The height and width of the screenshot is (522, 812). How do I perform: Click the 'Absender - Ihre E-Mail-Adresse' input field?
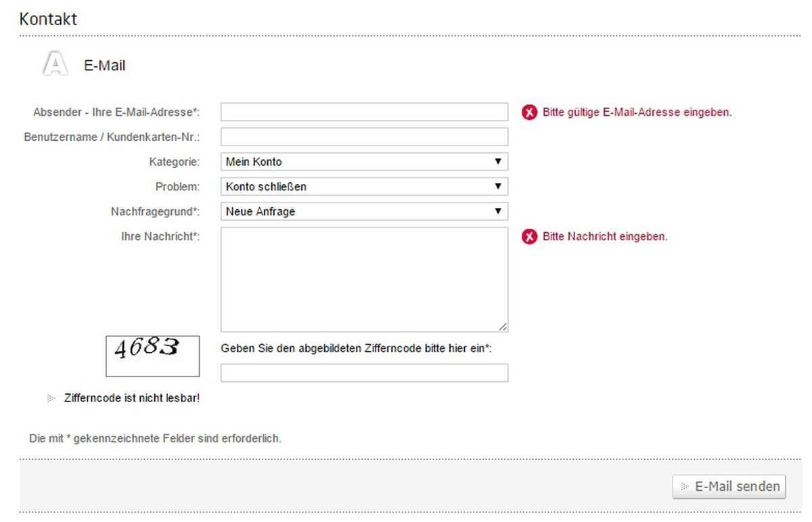(364, 112)
